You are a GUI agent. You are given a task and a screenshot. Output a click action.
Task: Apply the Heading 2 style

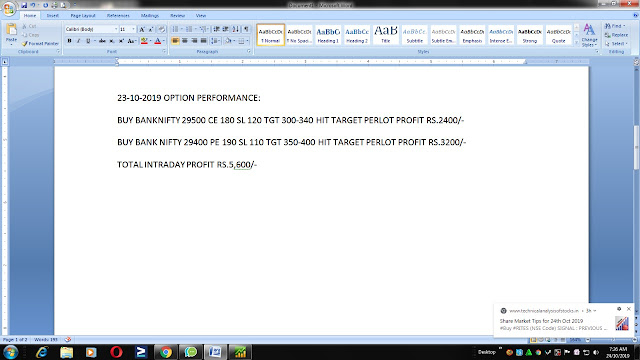pos(357,35)
